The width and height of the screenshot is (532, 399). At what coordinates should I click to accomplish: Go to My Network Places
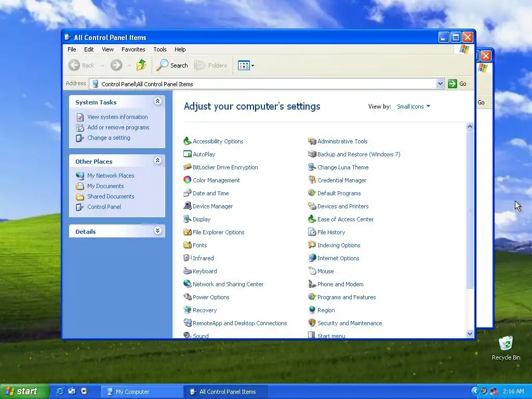[111, 176]
